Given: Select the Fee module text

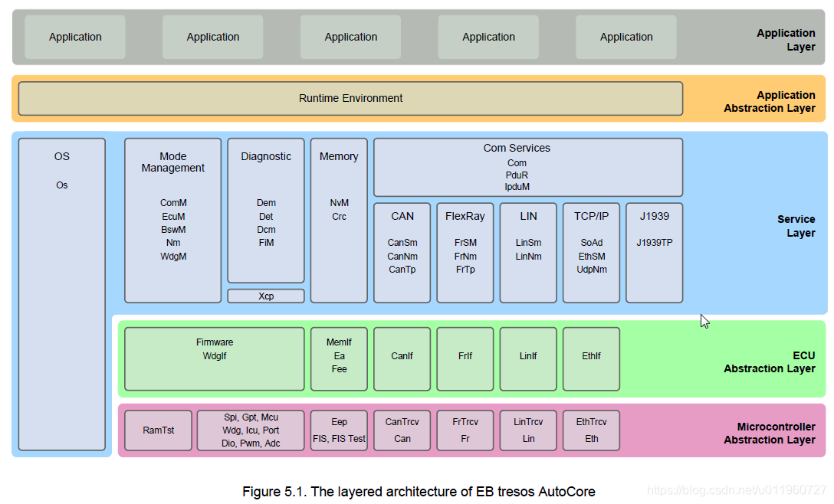Looking at the screenshot, I should tap(339, 369).
